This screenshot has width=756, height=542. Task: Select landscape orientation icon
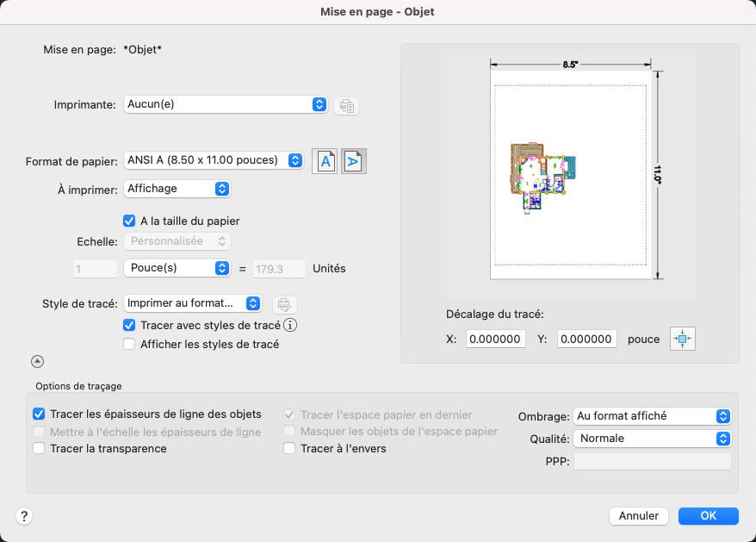[354, 161]
